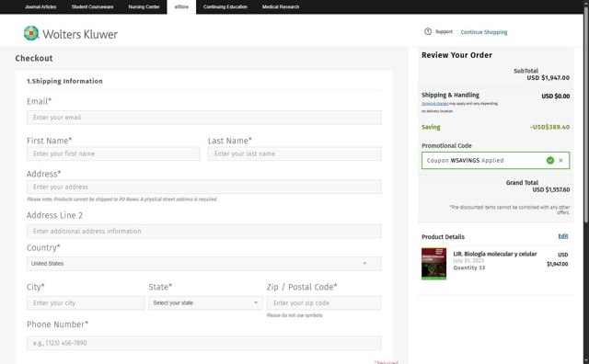Go to the Continuing Education tab
The image size is (589, 364).
(225, 6)
